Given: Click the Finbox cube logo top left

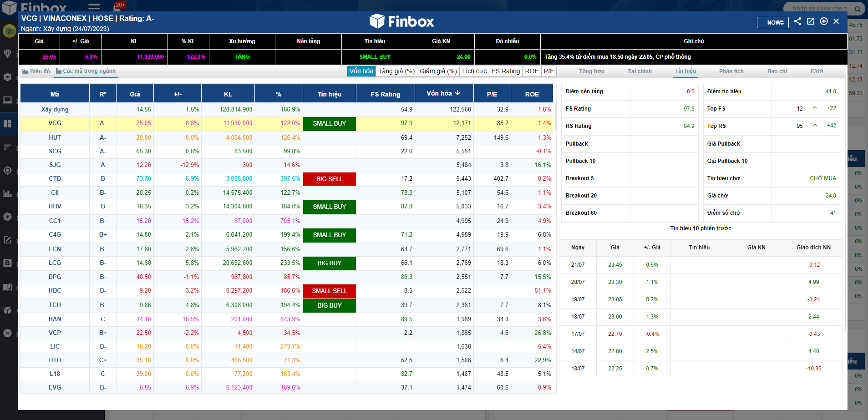Looking at the screenshot, I should (10, 7).
